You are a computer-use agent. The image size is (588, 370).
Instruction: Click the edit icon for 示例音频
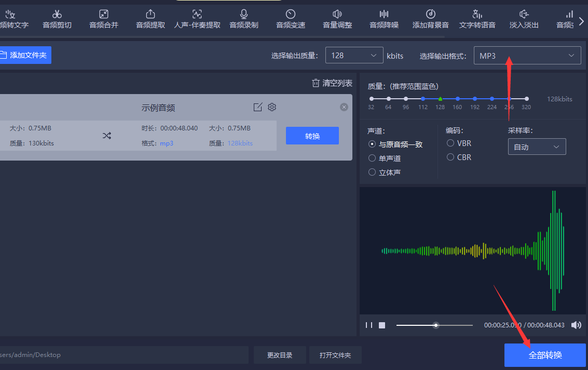(x=257, y=107)
